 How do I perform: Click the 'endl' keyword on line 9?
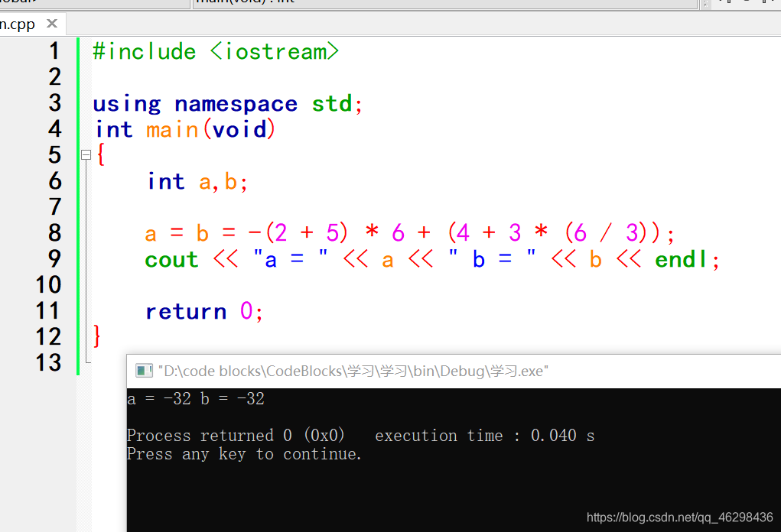pyautogui.click(x=681, y=259)
